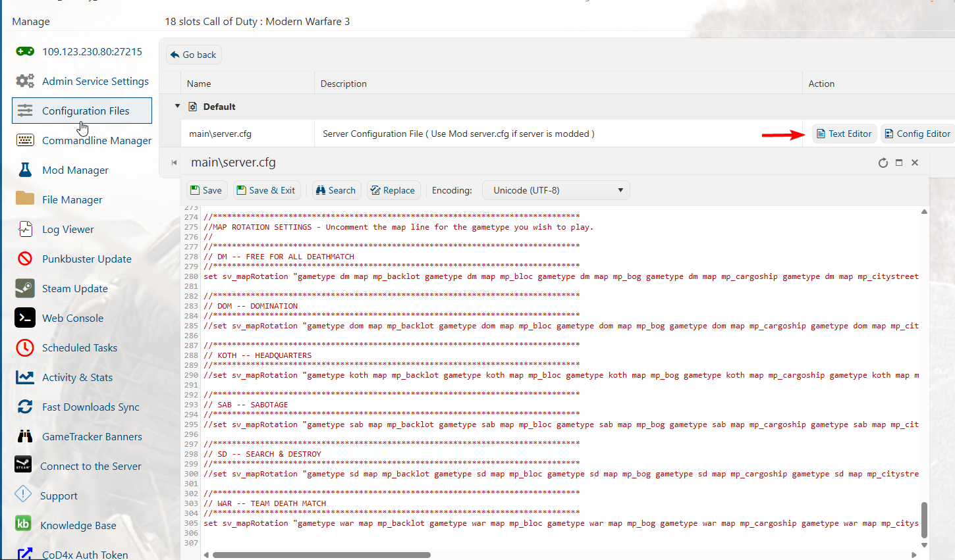This screenshot has height=560, width=955.
Task: Click the Fast Downloads Sync arrows icon
Action: coord(25,407)
